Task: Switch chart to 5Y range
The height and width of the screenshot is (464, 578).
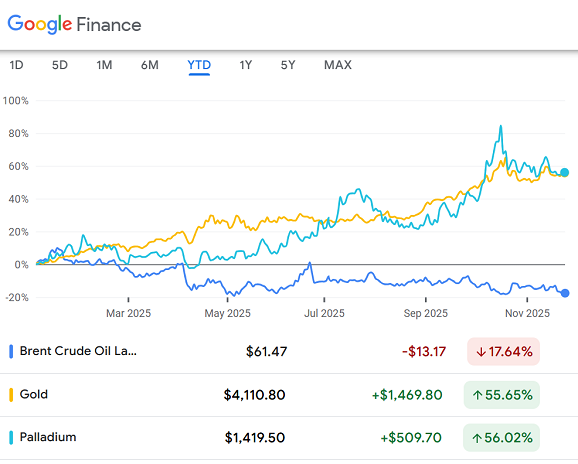Action: click(288, 65)
